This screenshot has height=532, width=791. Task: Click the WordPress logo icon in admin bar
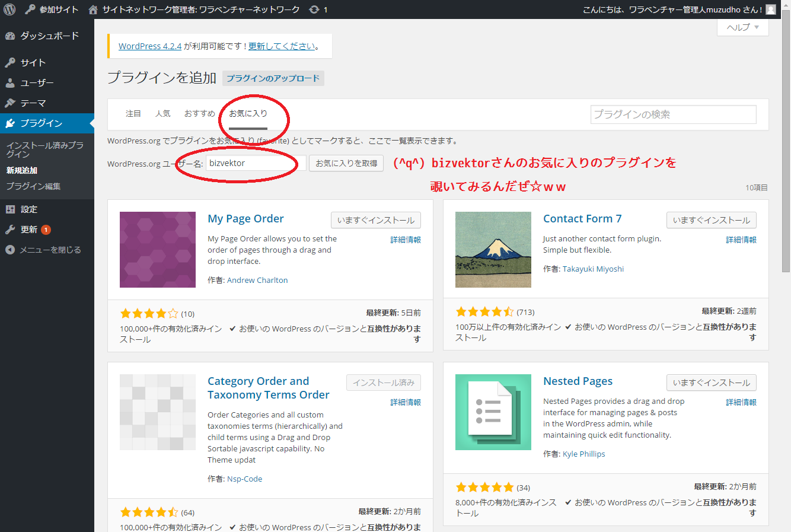coord(9,9)
